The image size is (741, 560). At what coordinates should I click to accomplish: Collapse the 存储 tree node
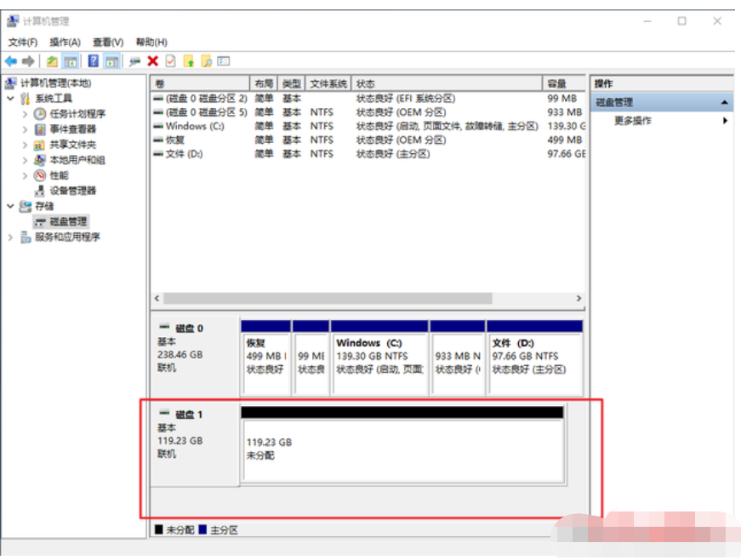pos(10,206)
